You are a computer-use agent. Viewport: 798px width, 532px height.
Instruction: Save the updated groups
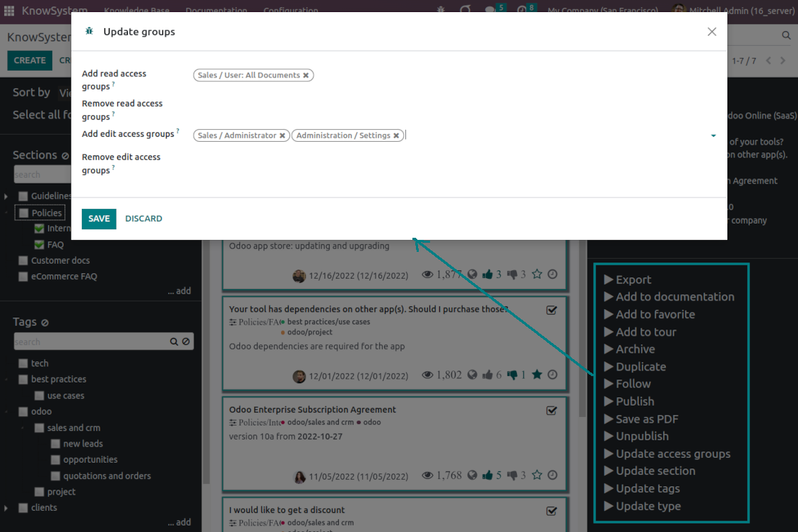[x=99, y=219]
